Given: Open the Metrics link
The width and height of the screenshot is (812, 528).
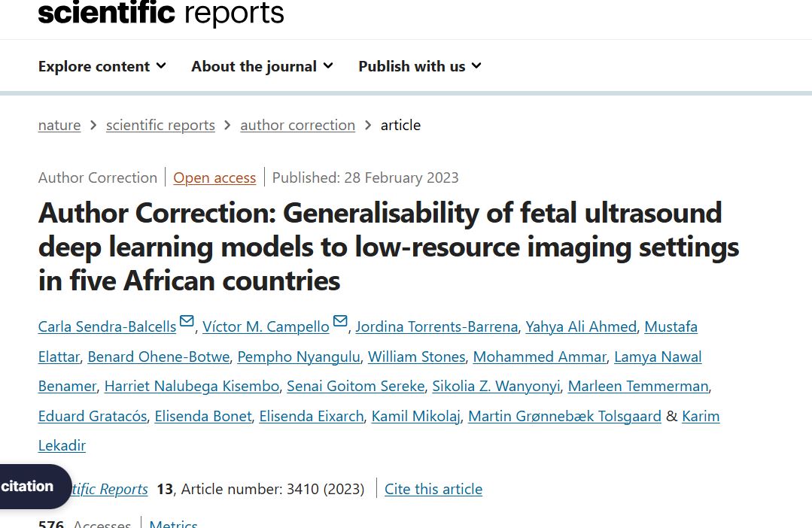Looking at the screenshot, I should (x=173, y=523).
